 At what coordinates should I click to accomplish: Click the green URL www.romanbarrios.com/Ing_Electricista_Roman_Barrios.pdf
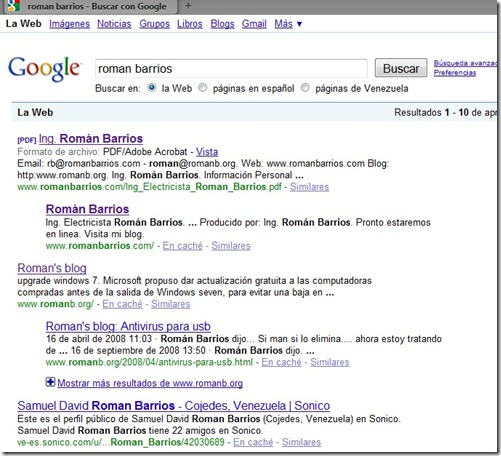pos(150,187)
